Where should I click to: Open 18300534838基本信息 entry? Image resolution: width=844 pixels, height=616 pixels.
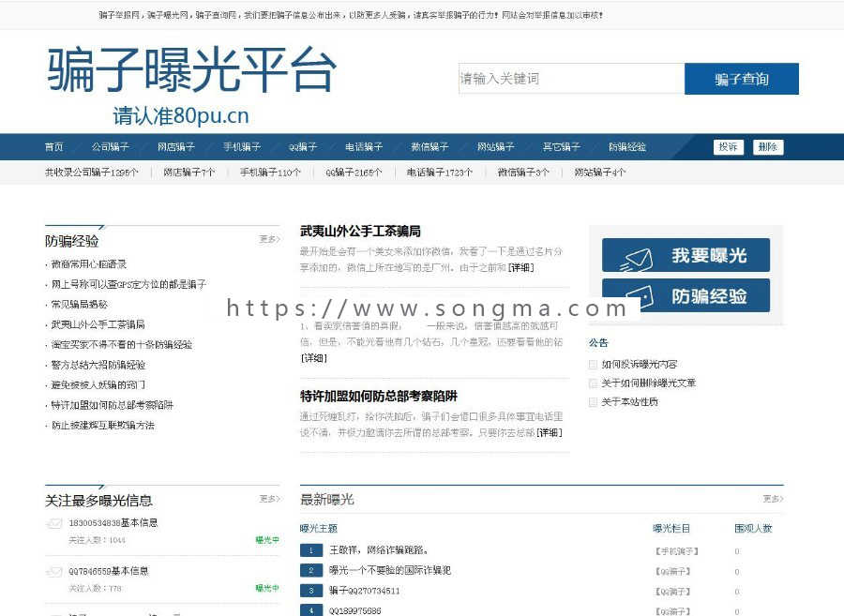(x=113, y=522)
